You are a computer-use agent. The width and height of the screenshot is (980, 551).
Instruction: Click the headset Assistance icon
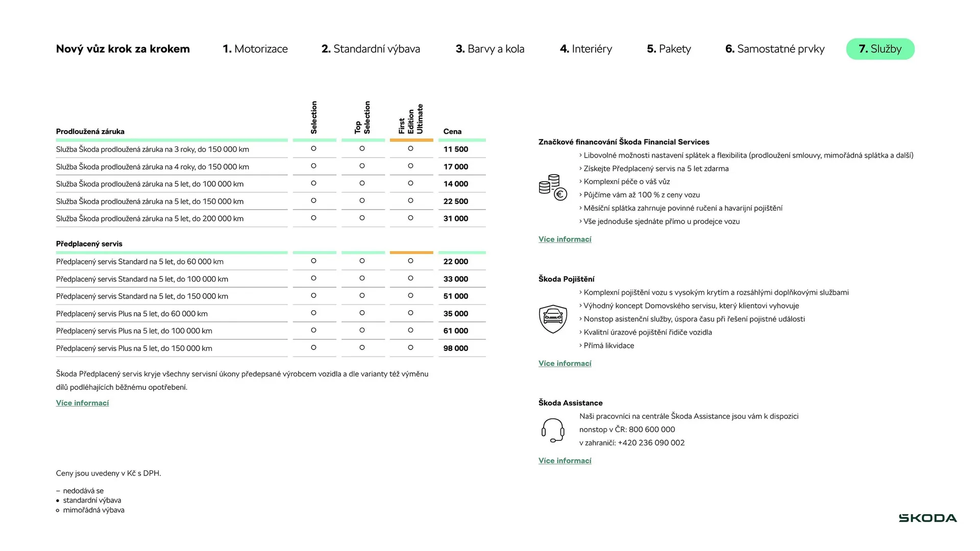point(553,430)
